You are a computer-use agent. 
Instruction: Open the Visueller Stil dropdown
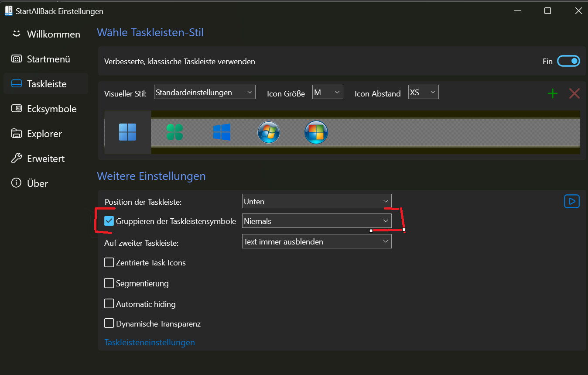(205, 93)
